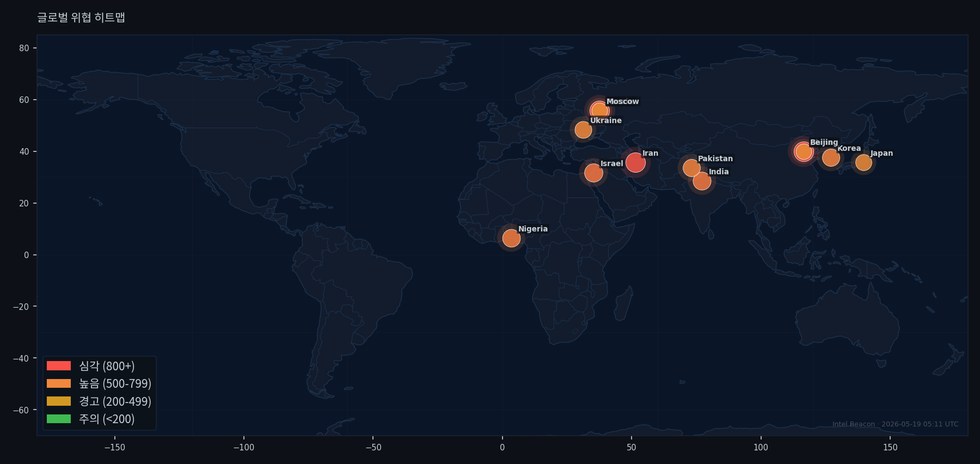
Task: Click the Beijing threat marker
Action: 804,151
